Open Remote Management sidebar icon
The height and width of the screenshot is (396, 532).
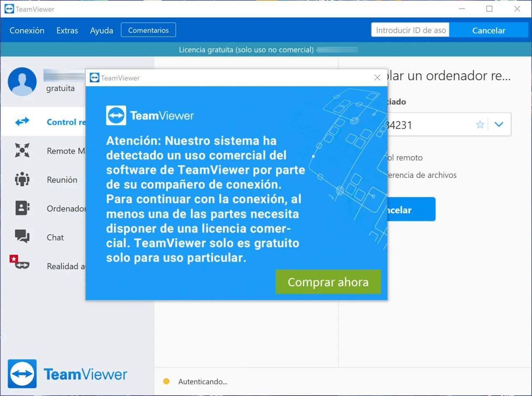22,150
